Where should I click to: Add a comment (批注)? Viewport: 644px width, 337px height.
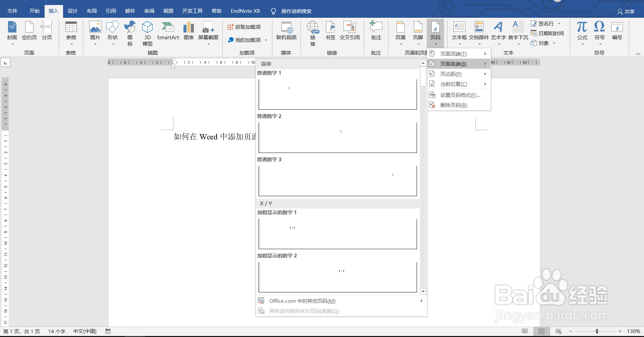376,31
